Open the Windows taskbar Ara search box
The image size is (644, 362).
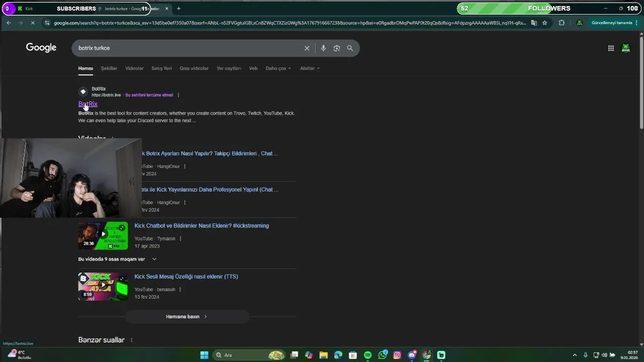[249, 355]
